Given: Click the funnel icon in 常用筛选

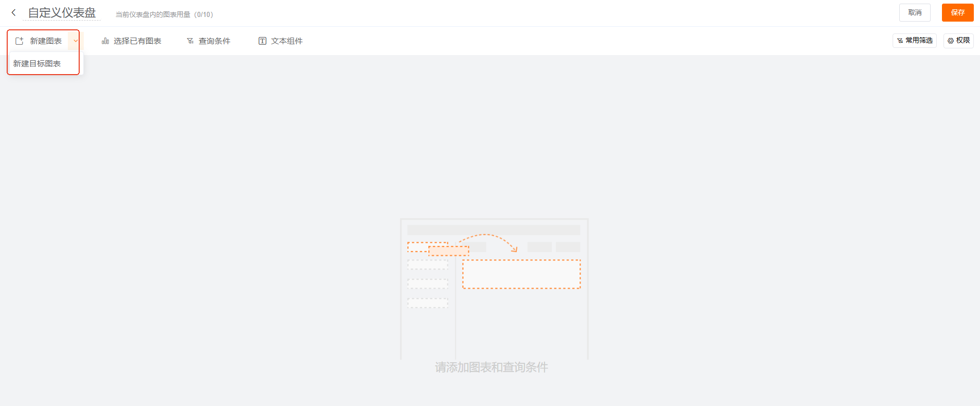Looking at the screenshot, I should click(x=900, y=41).
